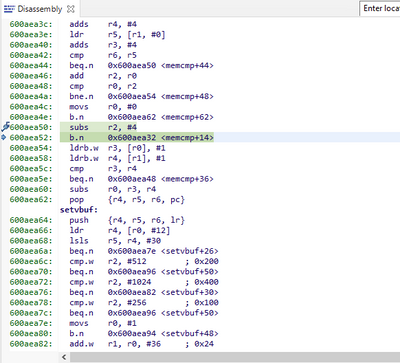This screenshot has height=363, width=400.
Task: Select address 600aea40 adds r3 line
Action: (x=73, y=45)
